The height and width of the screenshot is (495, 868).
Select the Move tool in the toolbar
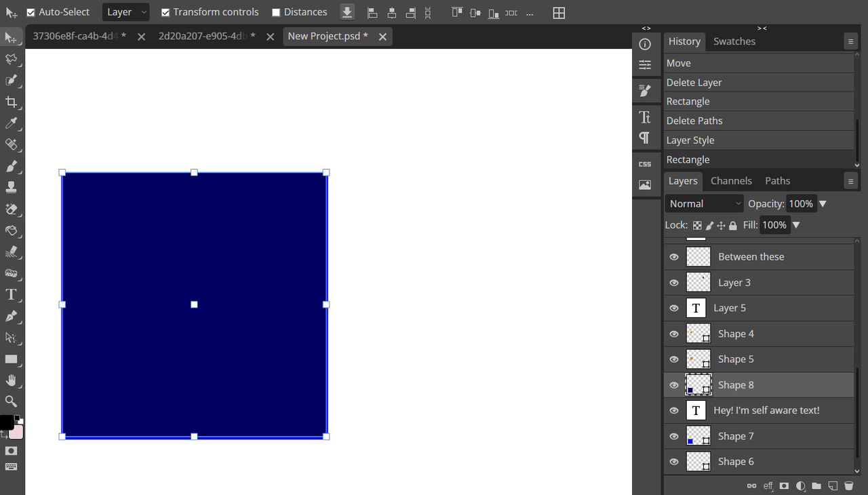click(11, 38)
